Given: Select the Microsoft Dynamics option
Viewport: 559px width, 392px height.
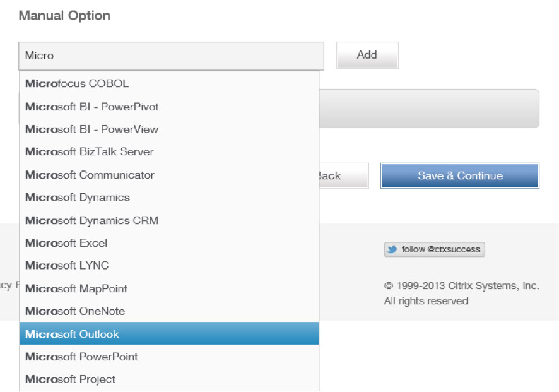Looking at the screenshot, I should tap(169, 197).
